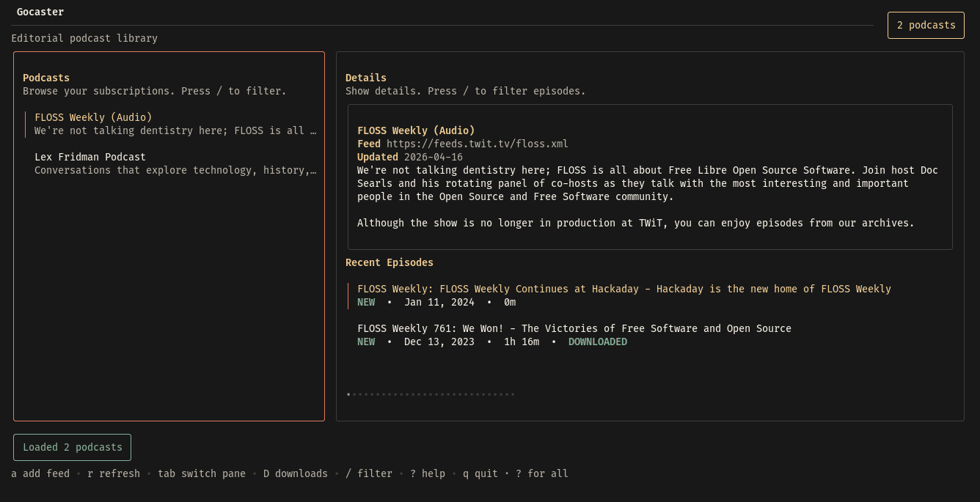Viewport: 980px width, 502px height.
Task: Click the episode pagination dots indicator
Action: click(x=431, y=394)
